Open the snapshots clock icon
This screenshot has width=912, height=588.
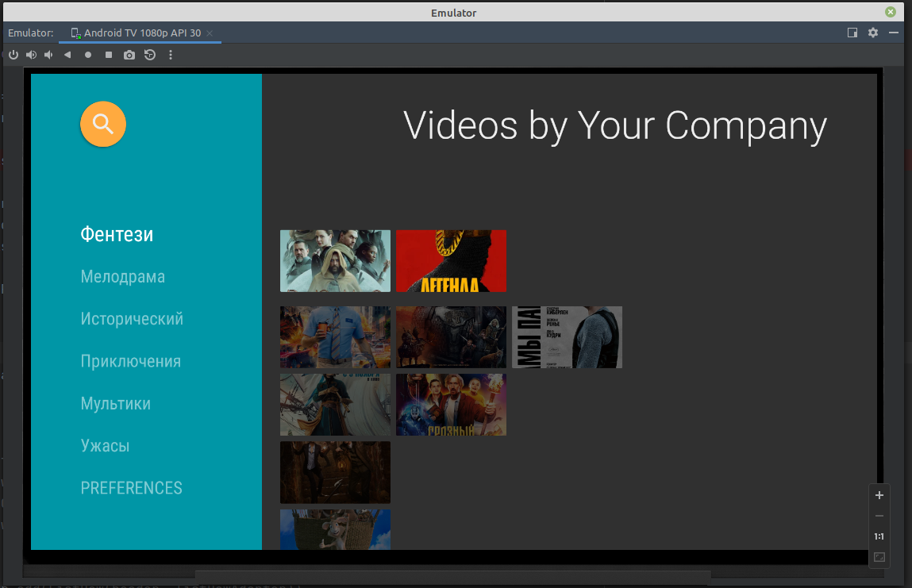pos(150,55)
